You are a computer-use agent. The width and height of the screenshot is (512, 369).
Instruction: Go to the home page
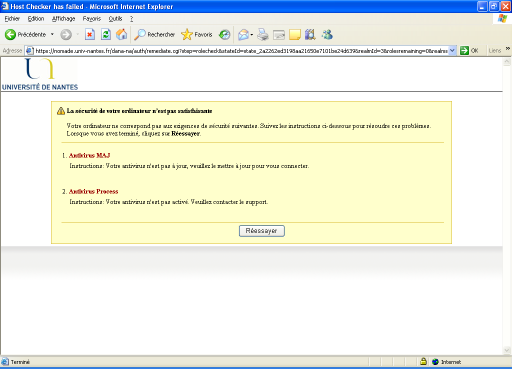(x=121, y=34)
